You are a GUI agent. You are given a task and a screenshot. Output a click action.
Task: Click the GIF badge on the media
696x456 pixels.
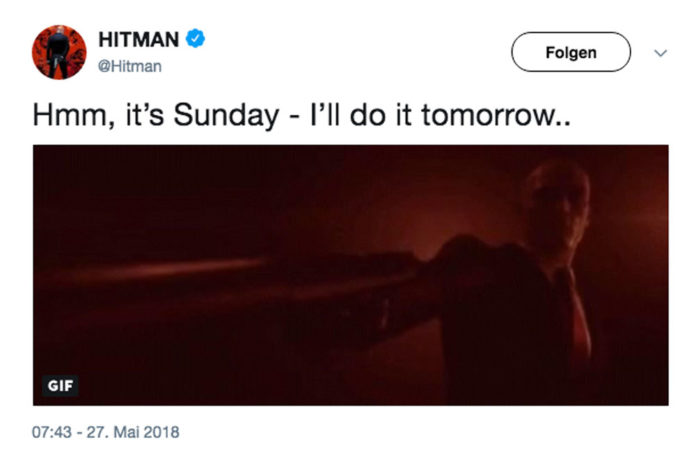point(55,384)
